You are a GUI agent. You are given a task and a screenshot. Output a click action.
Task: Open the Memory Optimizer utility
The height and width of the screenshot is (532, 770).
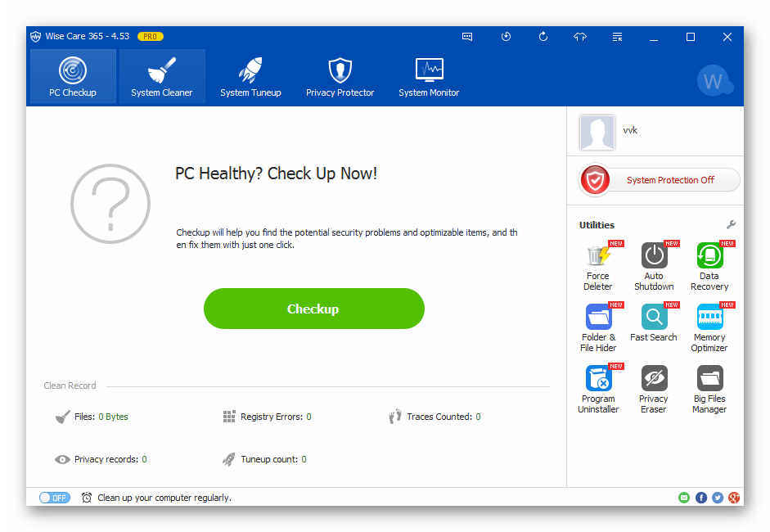click(709, 327)
